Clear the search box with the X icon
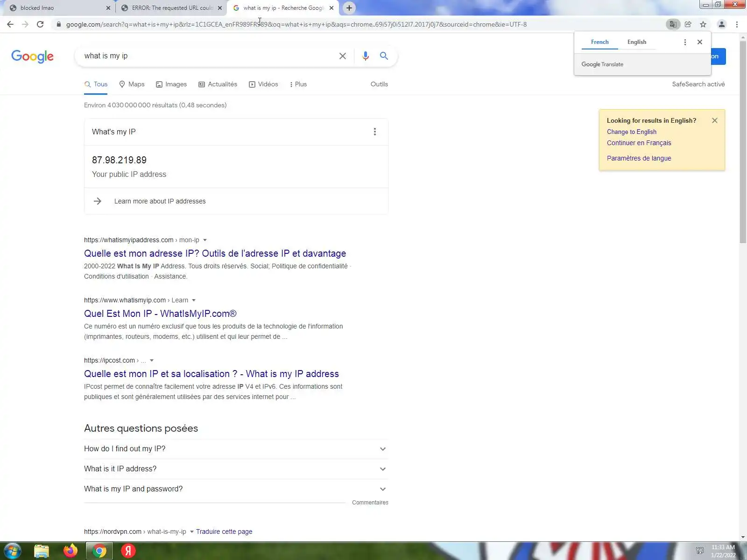Viewport: 747px width, 560px height. [343, 56]
